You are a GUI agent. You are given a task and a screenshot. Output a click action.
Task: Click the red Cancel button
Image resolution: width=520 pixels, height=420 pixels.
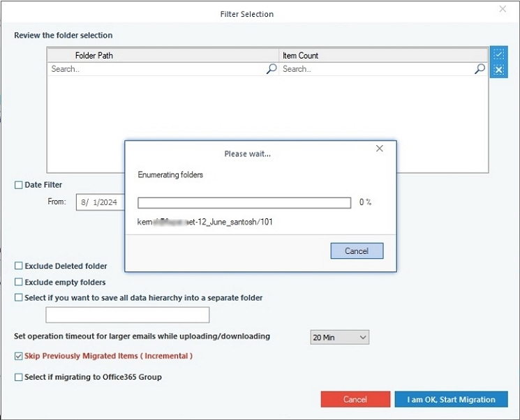[355, 400]
